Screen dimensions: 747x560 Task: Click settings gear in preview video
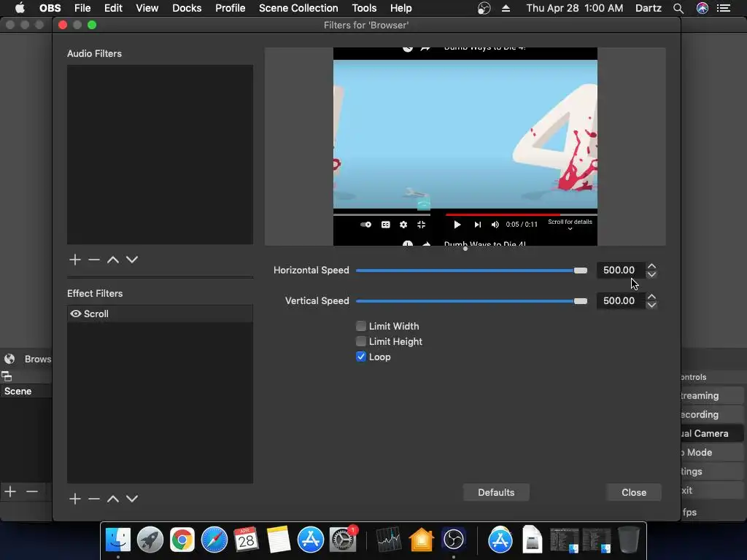point(403,225)
